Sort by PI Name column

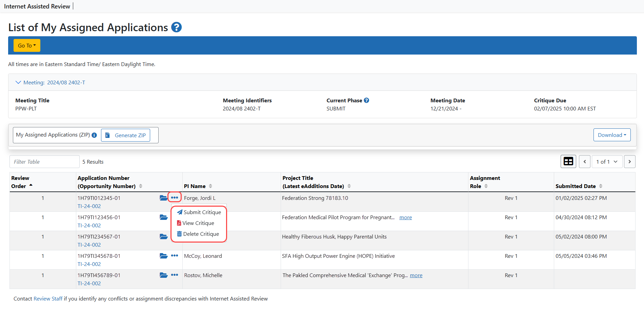point(210,186)
